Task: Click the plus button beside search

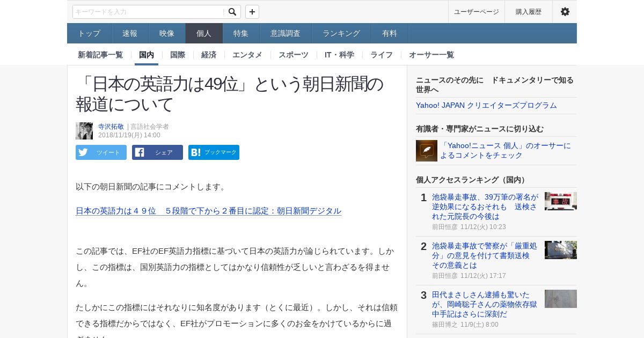Action: [252, 12]
